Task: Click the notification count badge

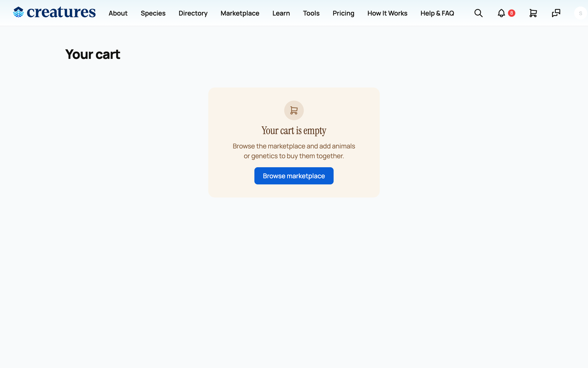Action: pos(511,13)
